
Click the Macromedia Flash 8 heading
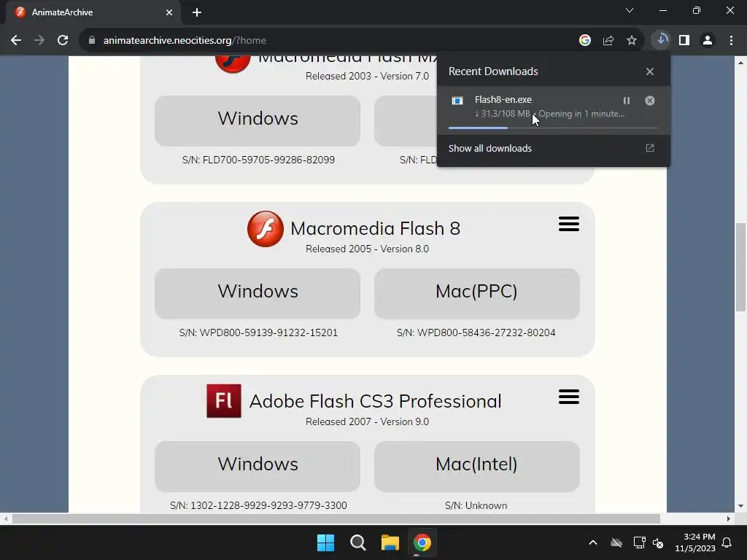click(x=376, y=228)
